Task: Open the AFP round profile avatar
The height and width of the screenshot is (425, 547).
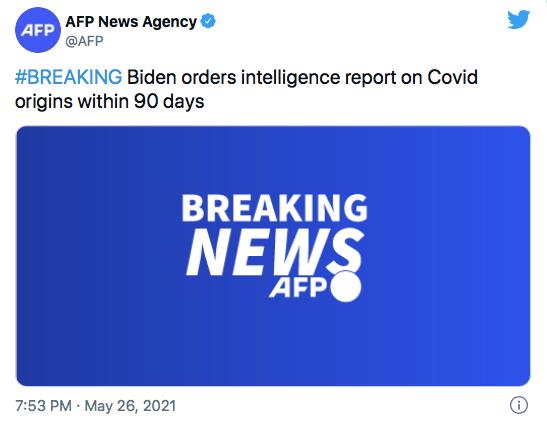Action: coord(38,30)
